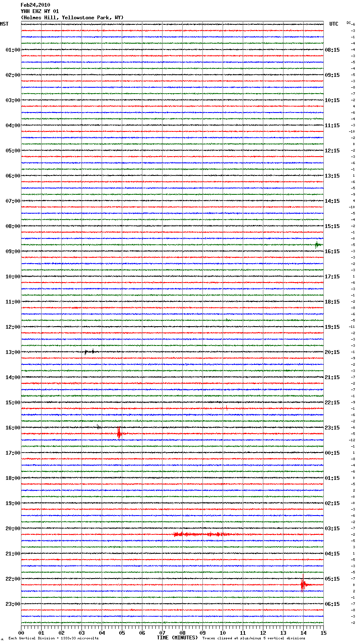Click the 00:15 UTC time label

[x=332, y=453]
